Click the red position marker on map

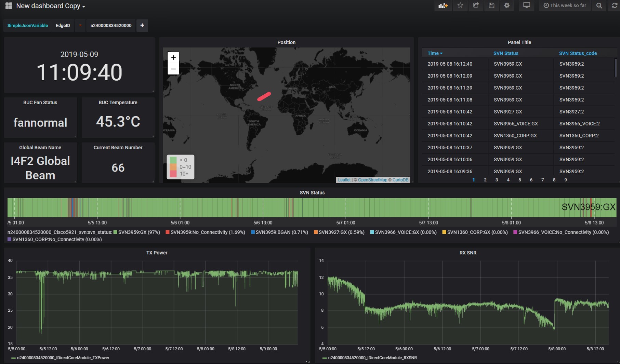tap(264, 96)
